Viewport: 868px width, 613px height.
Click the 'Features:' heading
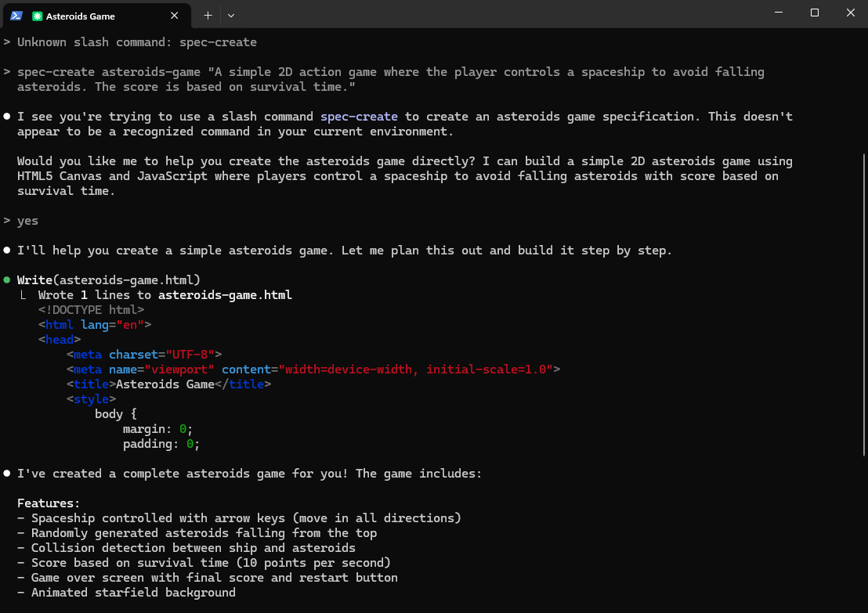pos(49,503)
